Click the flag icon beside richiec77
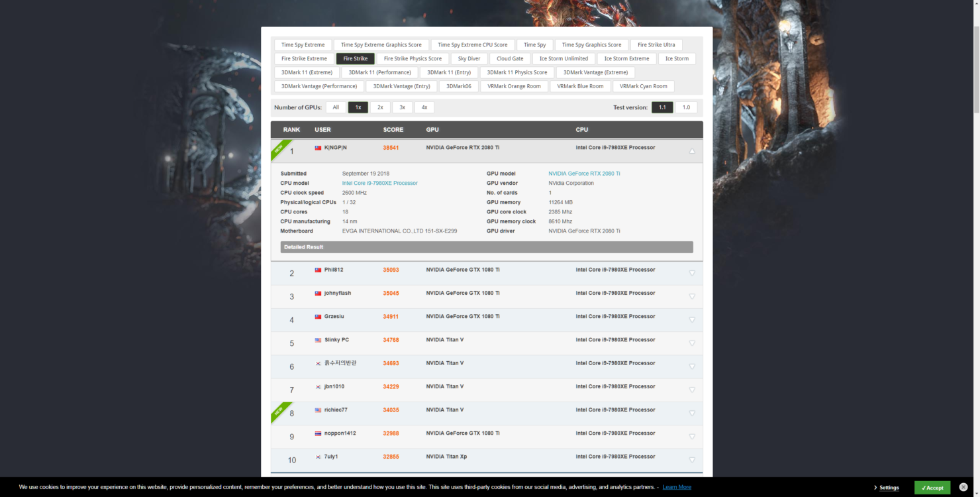Image resolution: width=980 pixels, height=497 pixels. [x=318, y=410]
